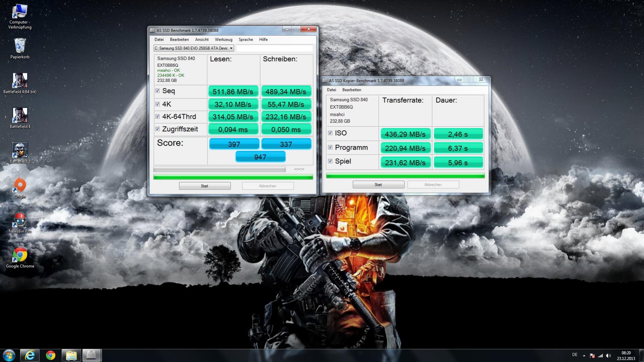Click the green progress bar in Kopier-Benchmark
644x362 pixels.
coord(405,175)
